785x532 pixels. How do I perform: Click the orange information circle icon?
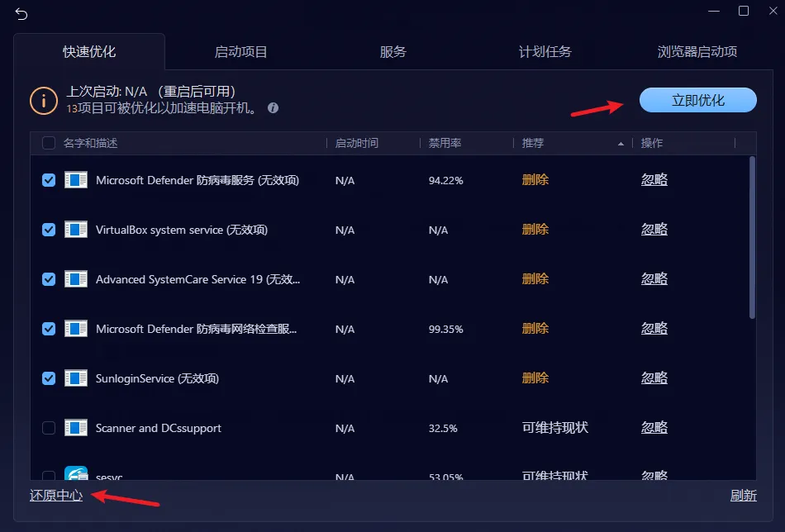click(44, 101)
